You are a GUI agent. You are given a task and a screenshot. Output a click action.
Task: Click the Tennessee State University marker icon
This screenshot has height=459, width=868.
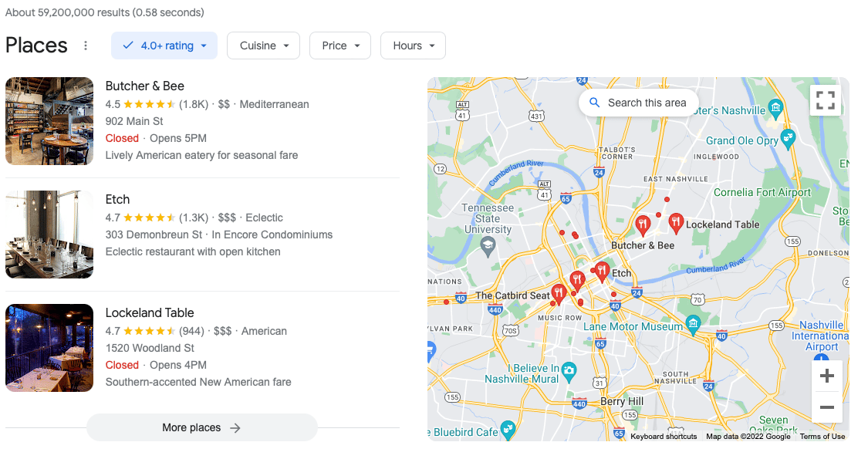click(488, 246)
